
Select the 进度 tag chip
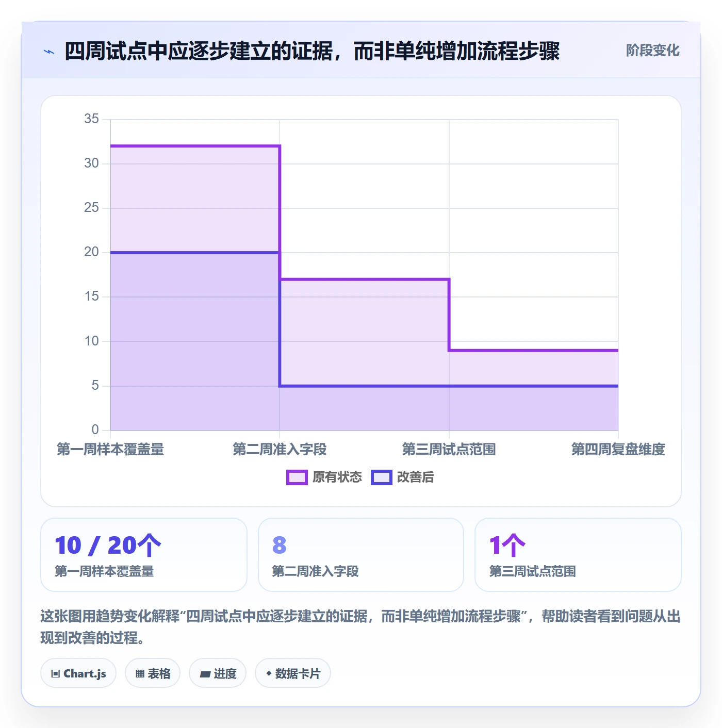point(218,673)
